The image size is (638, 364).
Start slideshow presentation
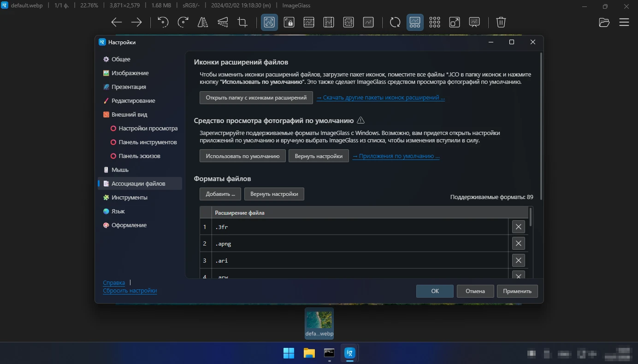[x=474, y=22]
